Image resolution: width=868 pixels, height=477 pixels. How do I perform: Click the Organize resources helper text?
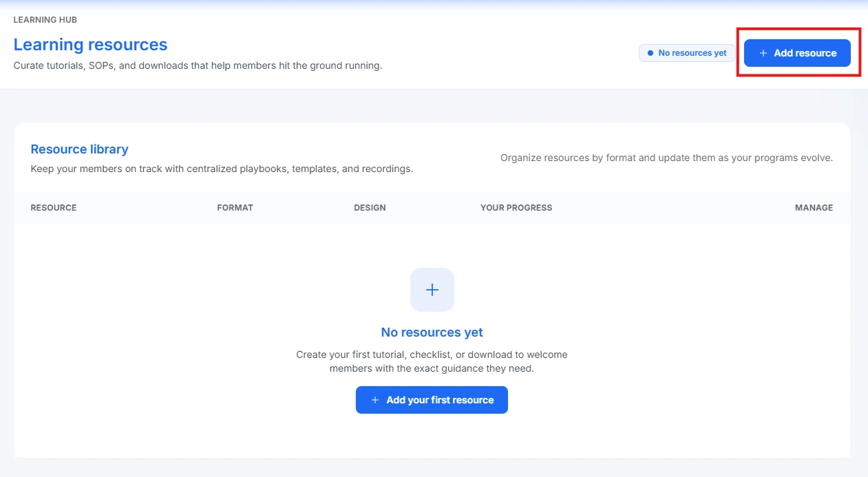pyautogui.click(x=666, y=158)
